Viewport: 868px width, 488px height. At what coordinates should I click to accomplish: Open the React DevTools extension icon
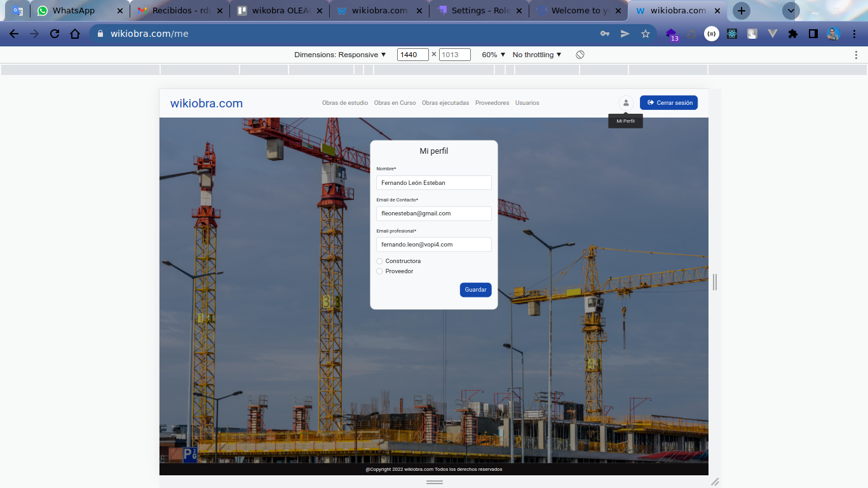pyautogui.click(x=732, y=34)
